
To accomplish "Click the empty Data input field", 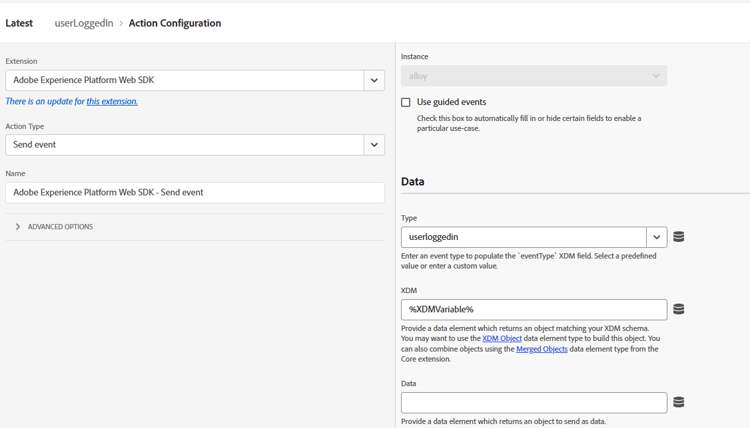I will coord(533,402).
